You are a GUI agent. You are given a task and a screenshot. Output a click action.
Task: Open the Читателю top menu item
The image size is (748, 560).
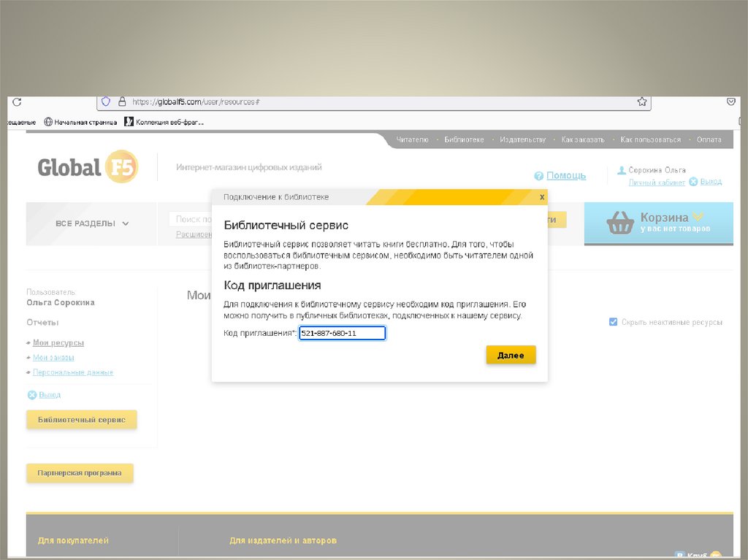[x=412, y=139]
